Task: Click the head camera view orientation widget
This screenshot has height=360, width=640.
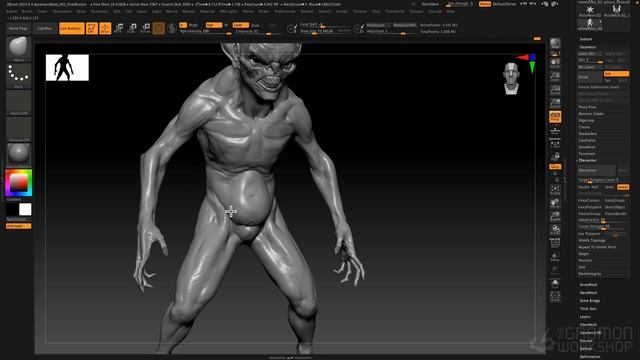Action: [x=512, y=78]
